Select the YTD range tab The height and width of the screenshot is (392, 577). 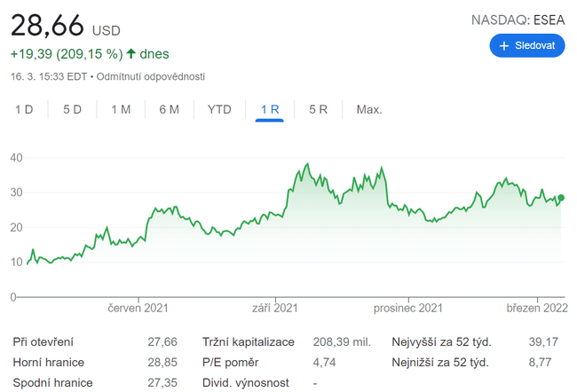[x=219, y=110]
